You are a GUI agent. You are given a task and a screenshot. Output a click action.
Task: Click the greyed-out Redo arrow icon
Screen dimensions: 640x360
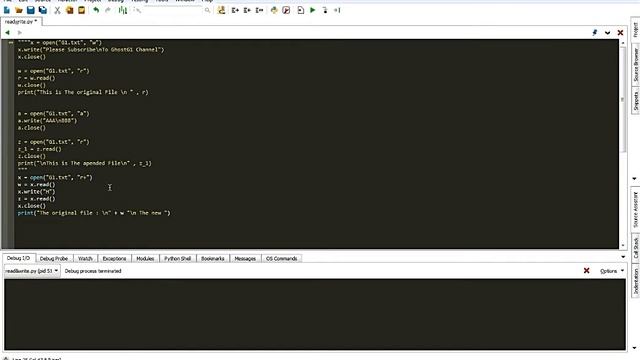(x=108, y=10)
